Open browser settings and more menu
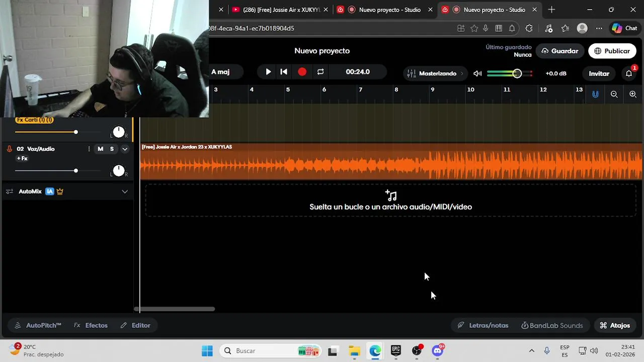Viewport: 644px width, 362px height. click(x=599, y=28)
